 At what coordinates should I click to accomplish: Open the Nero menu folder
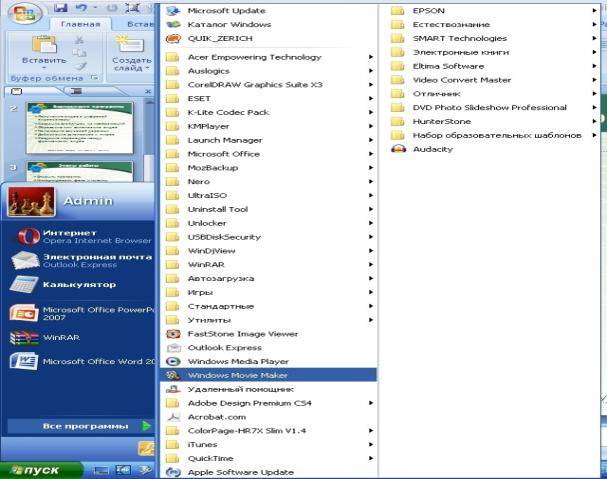[x=268, y=182]
